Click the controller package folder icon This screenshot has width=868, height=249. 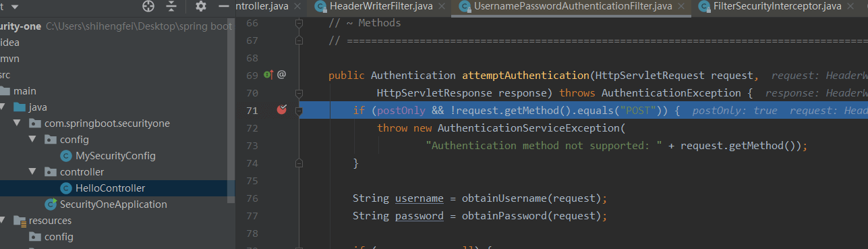point(51,172)
